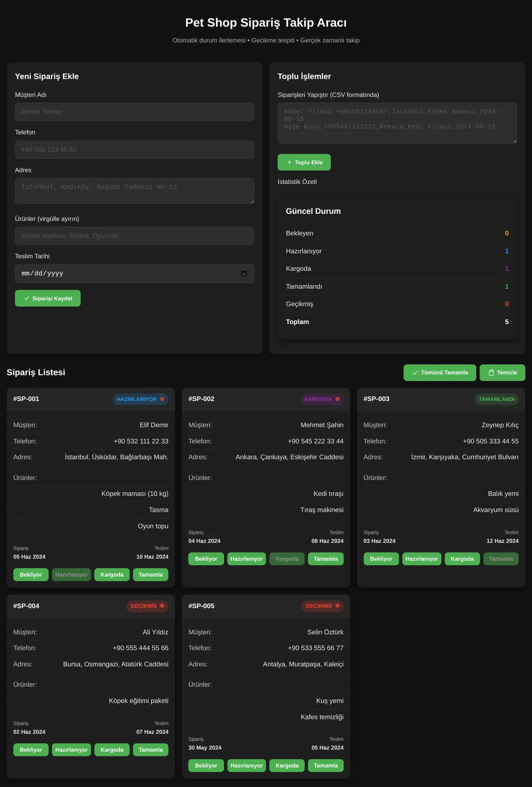Complete order SP-002 with Tamamla
The width and height of the screenshot is (532, 787).
[326, 559]
